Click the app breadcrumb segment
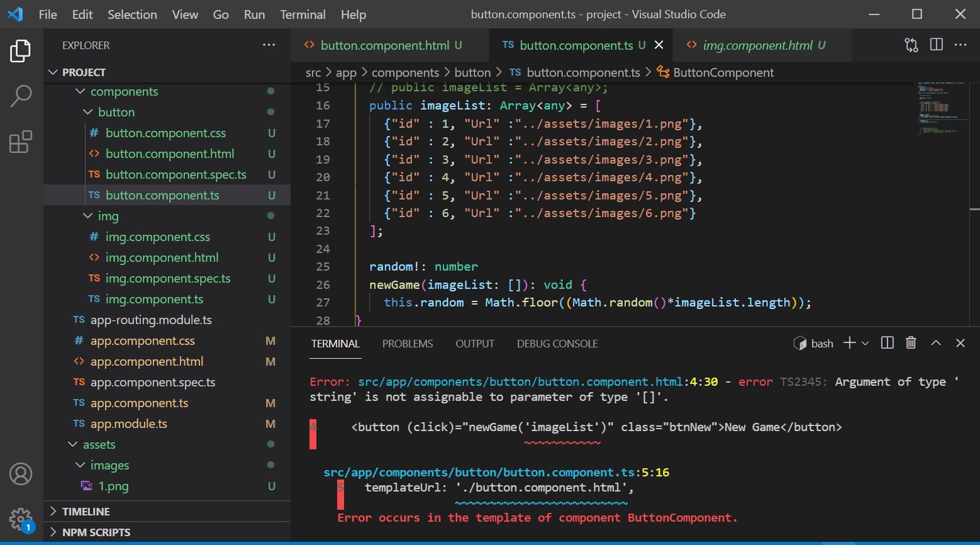This screenshot has height=545, width=980. point(346,72)
